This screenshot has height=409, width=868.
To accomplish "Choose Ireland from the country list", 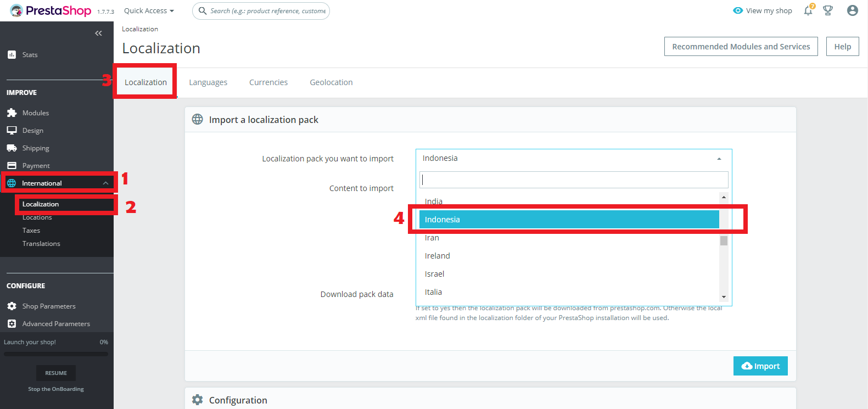I will click(569, 256).
